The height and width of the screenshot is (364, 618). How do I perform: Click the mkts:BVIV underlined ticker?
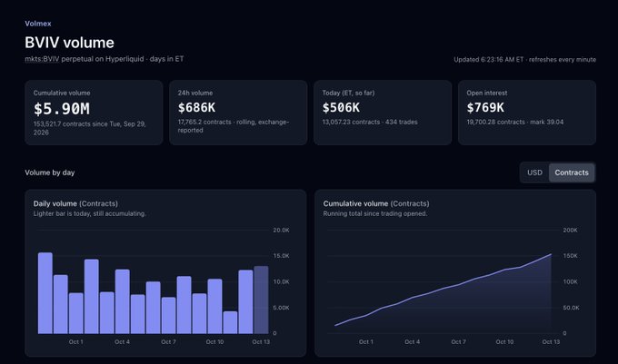(x=42, y=59)
